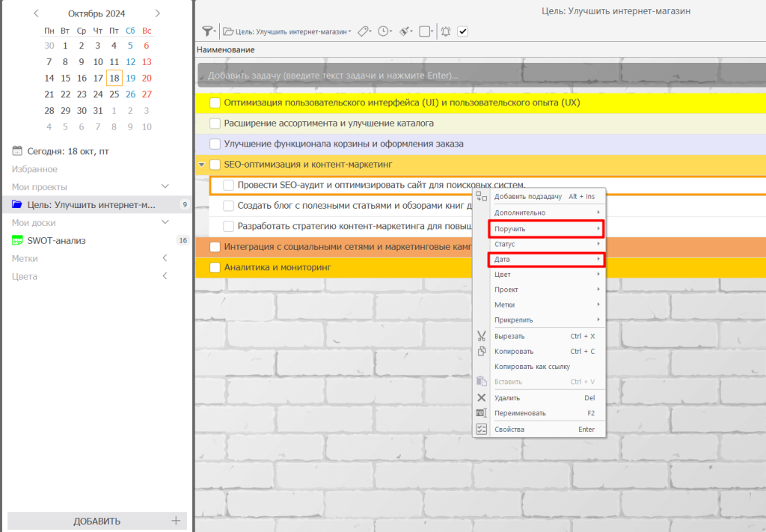Click the blue folder icon of Цель project

pyautogui.click(x=17, y=204)
